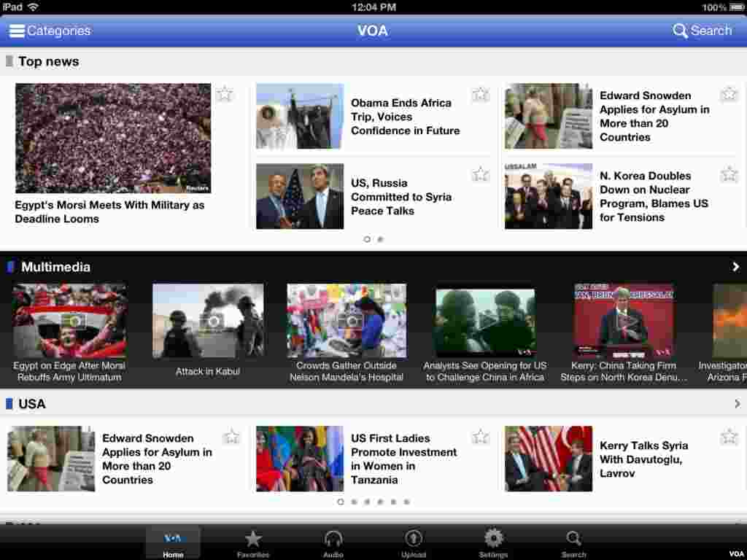
Task: Select first Top news page indicator dot
Action: coord(367,239)
